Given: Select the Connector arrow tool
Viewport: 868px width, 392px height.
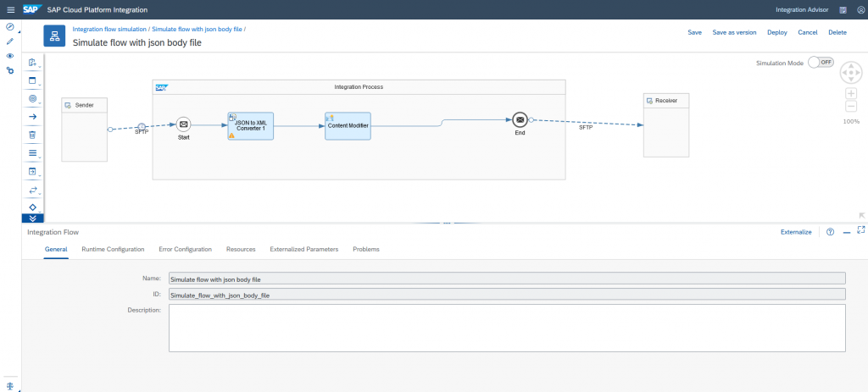Looking at the screenshot, I should coord(33,117).
